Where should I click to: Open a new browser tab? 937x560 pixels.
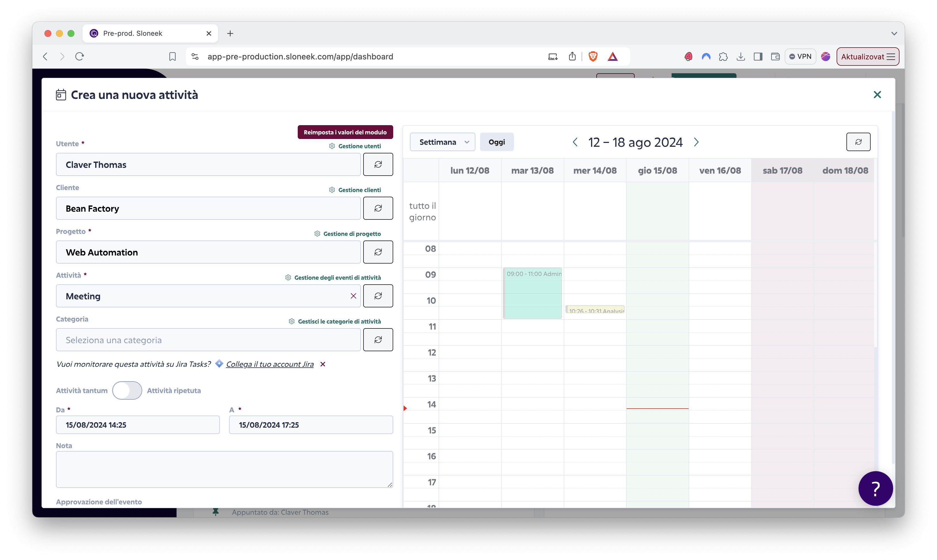230,33
